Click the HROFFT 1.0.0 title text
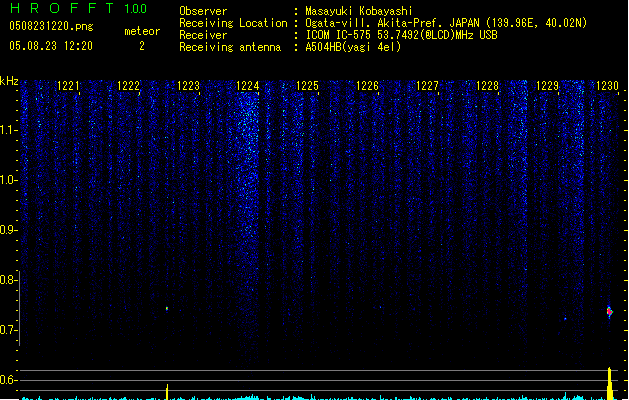 (78, 8)
